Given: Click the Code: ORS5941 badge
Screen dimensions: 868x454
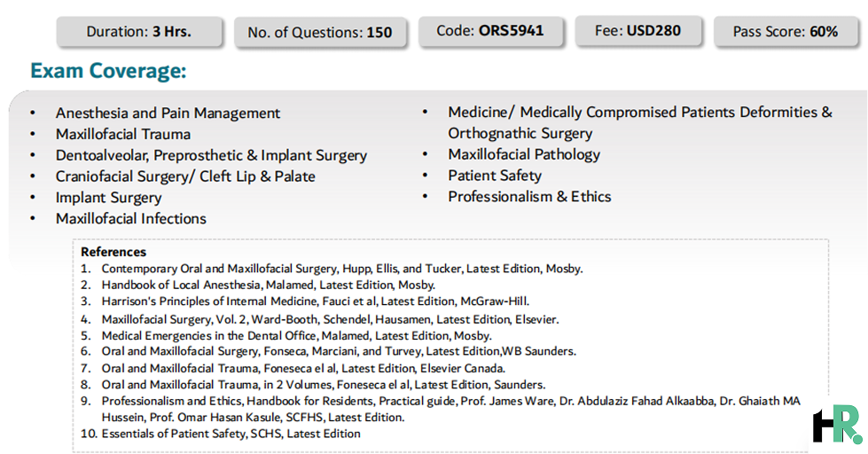Looking at the screenshot, I should coord(490,30).
